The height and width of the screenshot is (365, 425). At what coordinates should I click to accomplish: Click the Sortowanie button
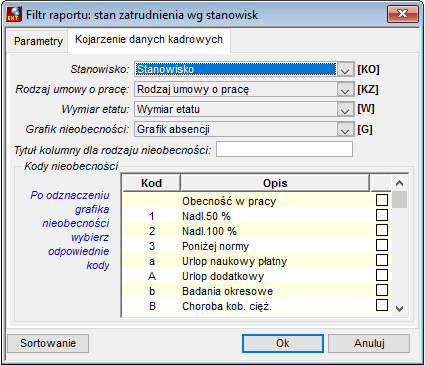click(48, 343)
